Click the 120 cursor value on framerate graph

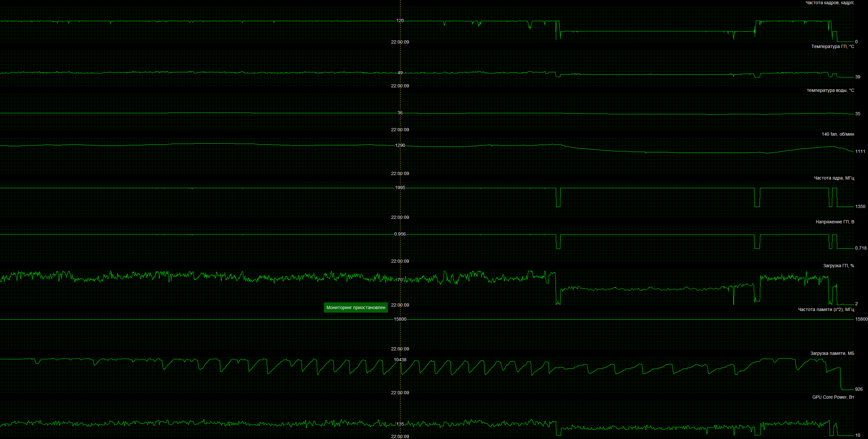point(400,20)
